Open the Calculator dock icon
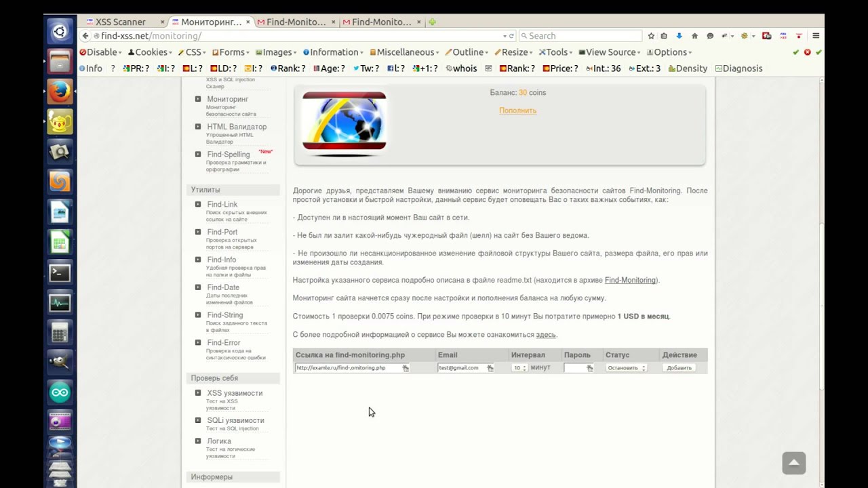The height and width of the screenshot is (488, 868). point(60,332)
